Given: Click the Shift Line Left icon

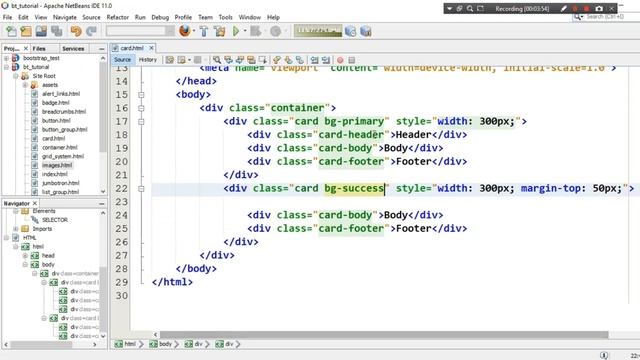Looking at the screenshot, I should click(314, 60).
